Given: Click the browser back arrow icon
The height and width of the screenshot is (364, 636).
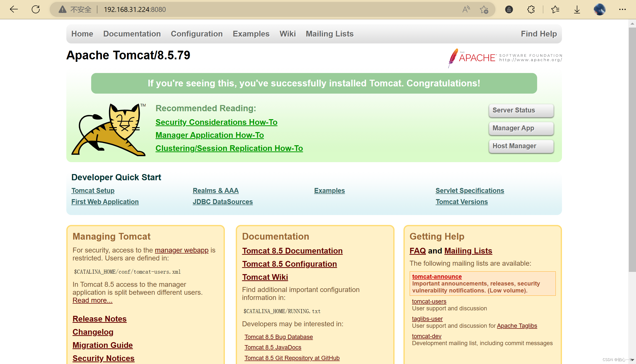Looking at the screenshot, I should pos(14,9).
